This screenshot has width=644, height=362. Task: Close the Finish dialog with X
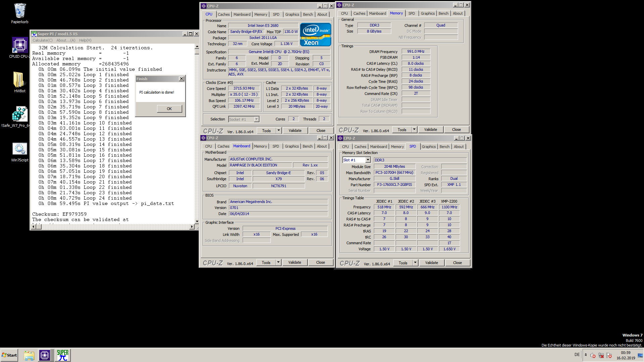pos(182,79)
